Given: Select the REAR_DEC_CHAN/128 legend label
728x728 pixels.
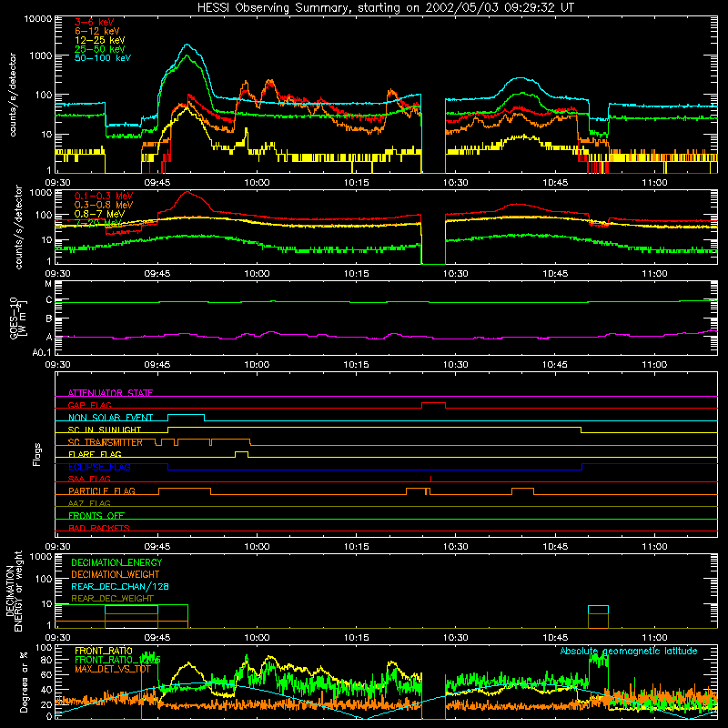Looking at the screenshot, I should tap(120, 586).
